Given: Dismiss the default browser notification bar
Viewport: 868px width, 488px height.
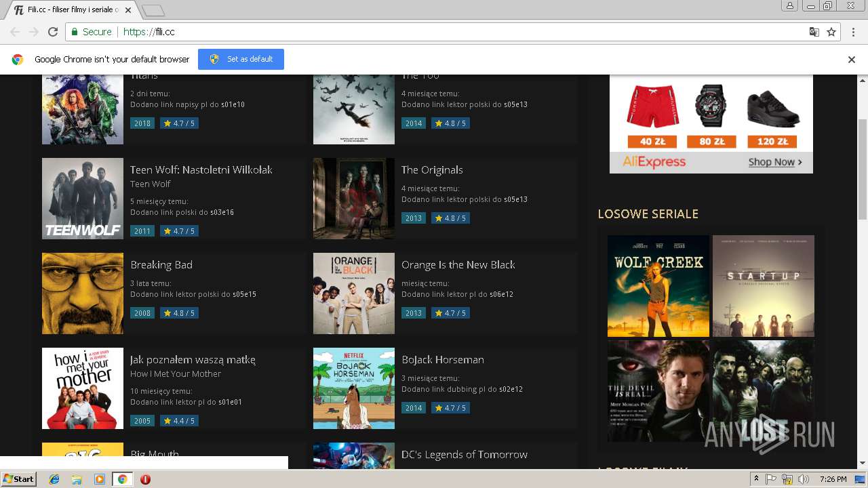Looking at the screenshot, I should click(x=852, y=60).
